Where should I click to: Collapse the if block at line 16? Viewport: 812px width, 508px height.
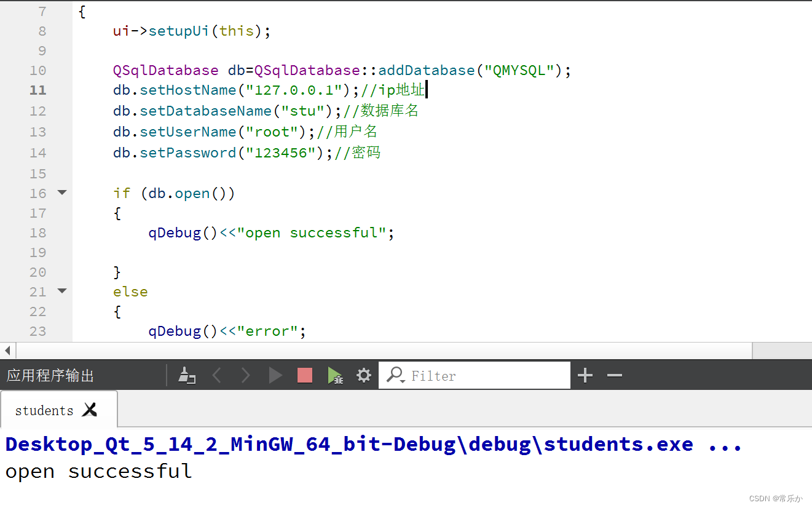point(62,192)
